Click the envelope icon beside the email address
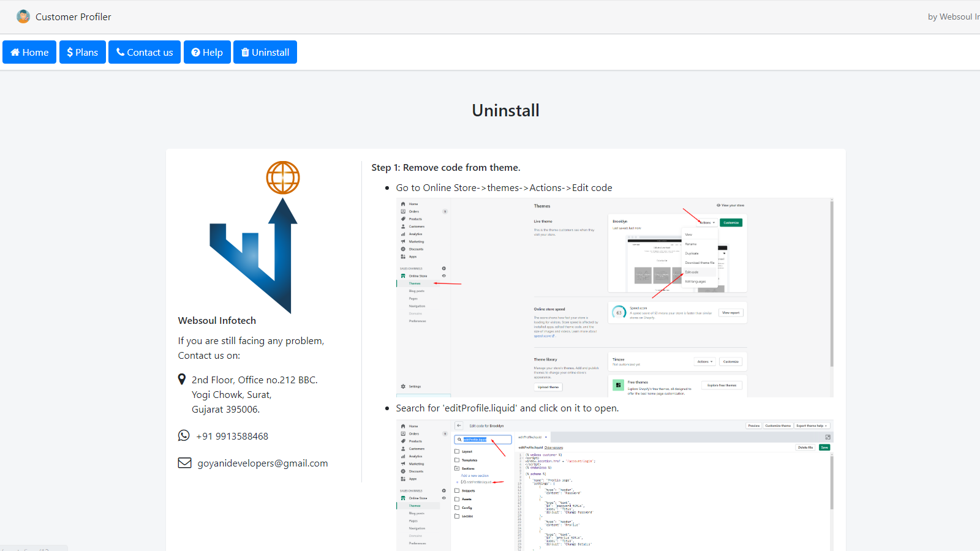Viewport: 980px width, 551px height. (x=184, y=462)
